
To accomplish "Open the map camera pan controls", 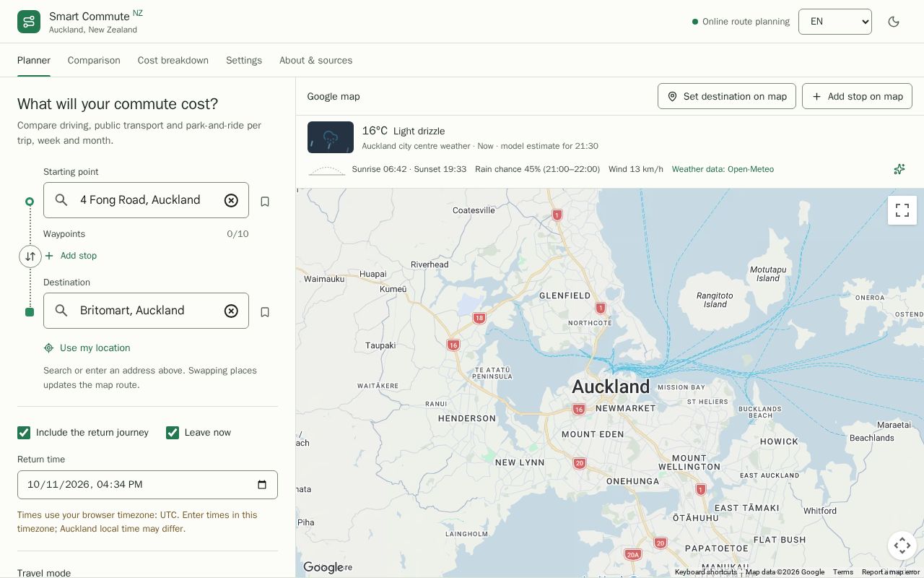I will coord(902,545).
